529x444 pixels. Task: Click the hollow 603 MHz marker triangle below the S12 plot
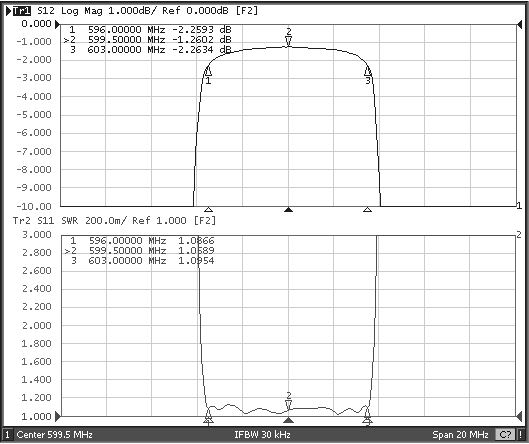(368, 210)
